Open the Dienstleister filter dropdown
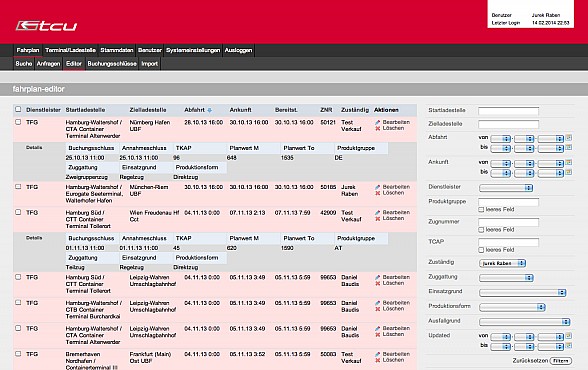The image size is (588, 370). (x=506, y=188)
